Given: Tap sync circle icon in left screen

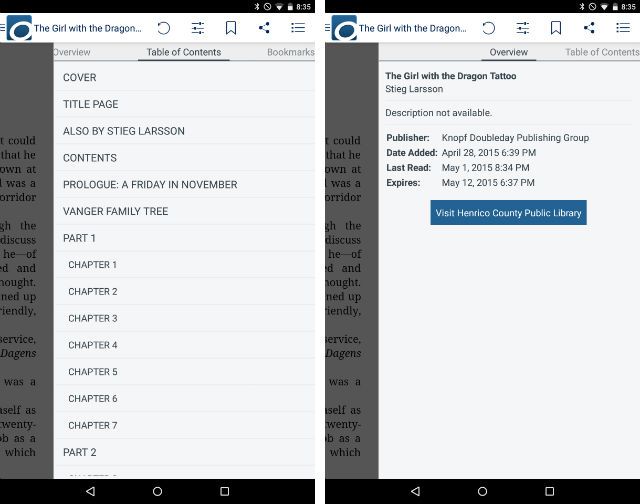Looking at the screenshot, I should pyautogui.click(x=164, y=28).
